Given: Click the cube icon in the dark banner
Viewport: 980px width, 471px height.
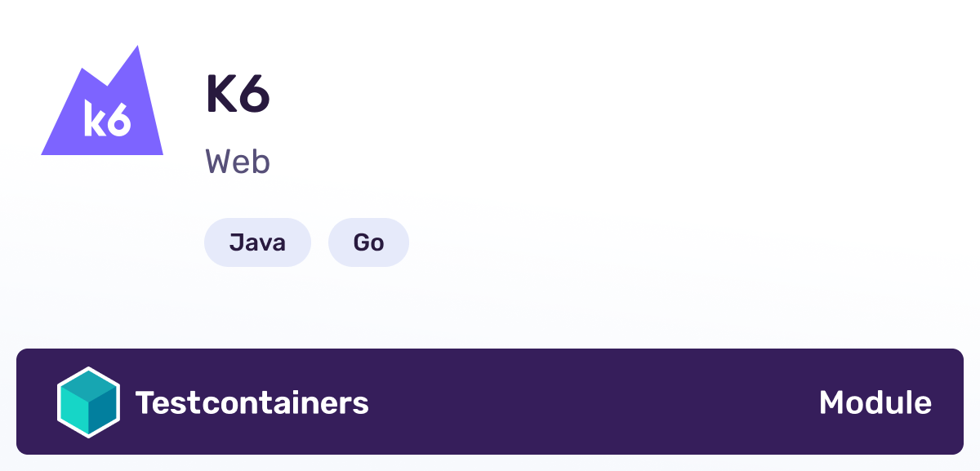Looking at the screenshot, I should tap(90, 402).
